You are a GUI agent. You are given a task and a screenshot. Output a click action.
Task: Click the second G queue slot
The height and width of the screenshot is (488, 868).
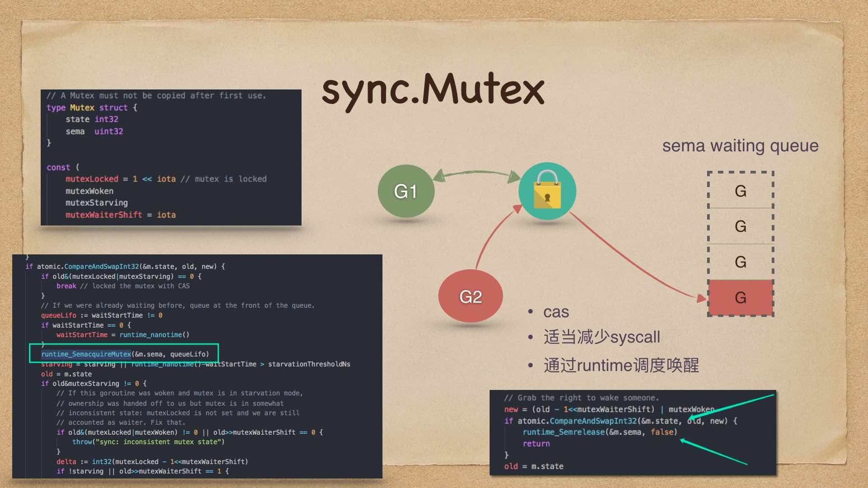point(741,226)
